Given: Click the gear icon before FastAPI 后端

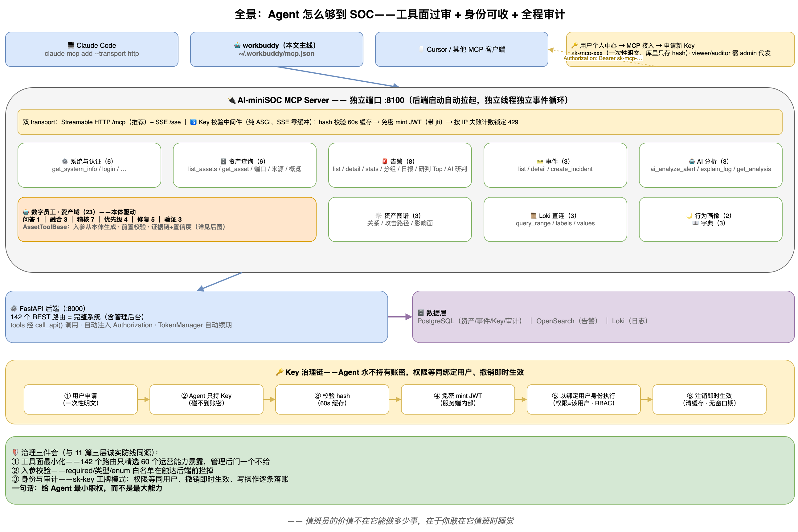Looking at the screenshot, I should tap(14, 309).
